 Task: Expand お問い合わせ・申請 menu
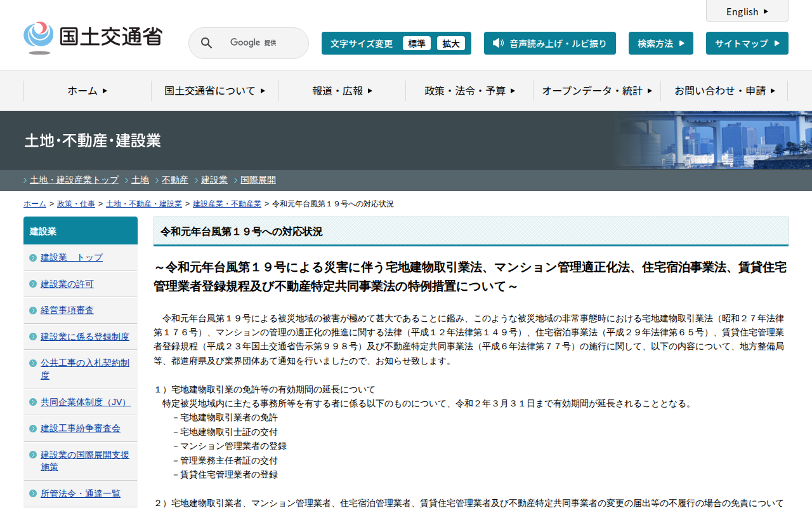tap(724, 91)
